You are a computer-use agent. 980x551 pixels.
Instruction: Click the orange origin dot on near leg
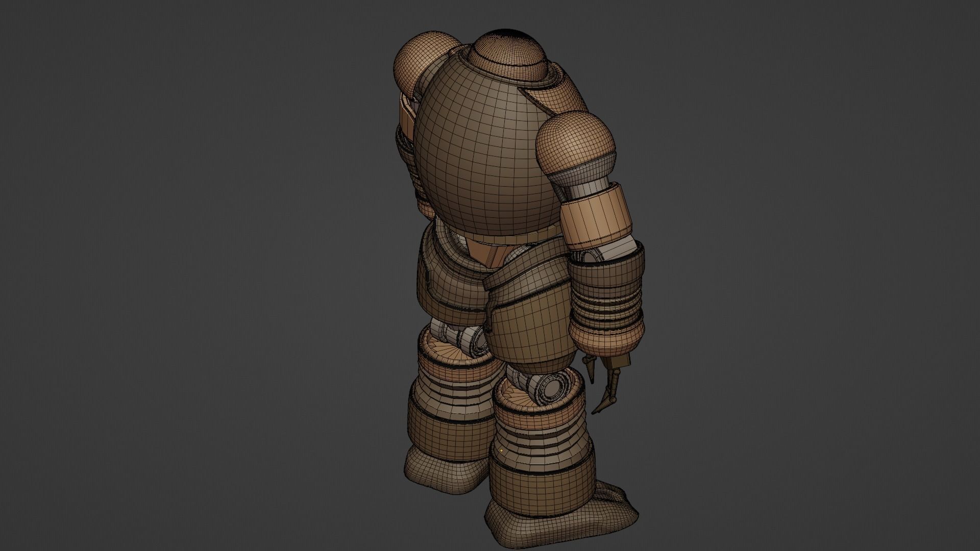pyautogui.click(x=501, y=450)
